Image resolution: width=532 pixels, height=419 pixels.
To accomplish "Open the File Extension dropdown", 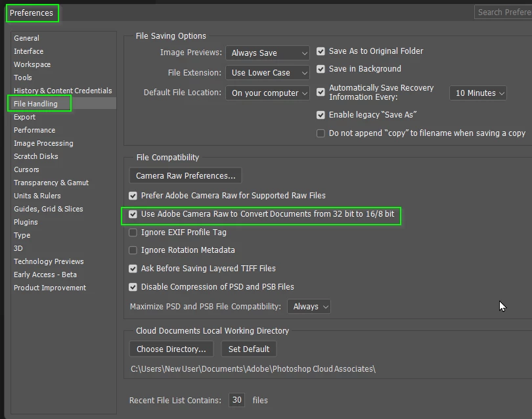I will click(267, 73).
